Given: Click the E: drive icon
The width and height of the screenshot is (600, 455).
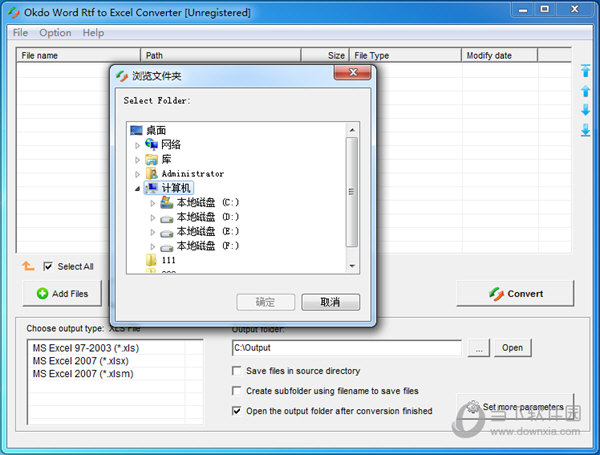Looking at the screenshot, I should pos(166,233).
